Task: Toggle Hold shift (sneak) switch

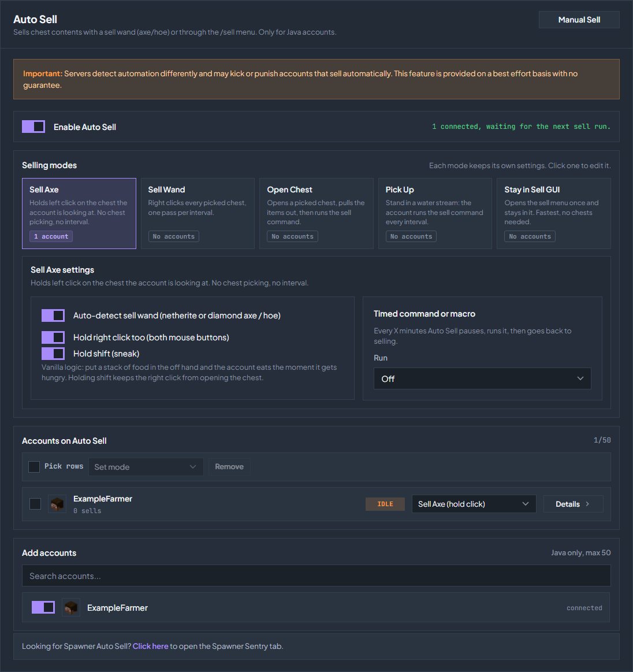Action: 53,354
